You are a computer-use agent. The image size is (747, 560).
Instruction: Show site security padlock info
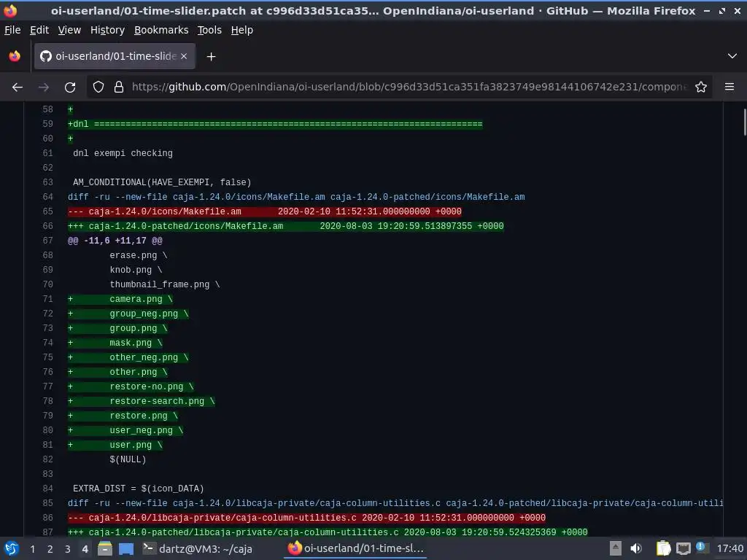(119, 87)
